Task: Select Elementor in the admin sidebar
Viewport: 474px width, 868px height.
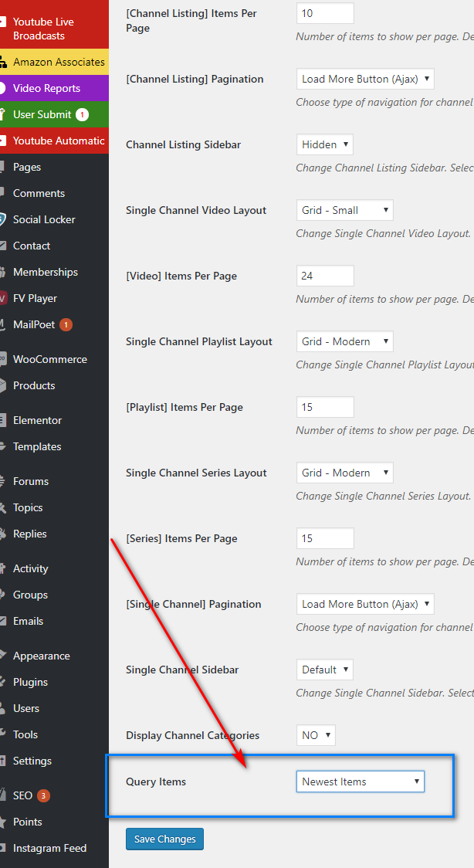Action: pos(37,420)
